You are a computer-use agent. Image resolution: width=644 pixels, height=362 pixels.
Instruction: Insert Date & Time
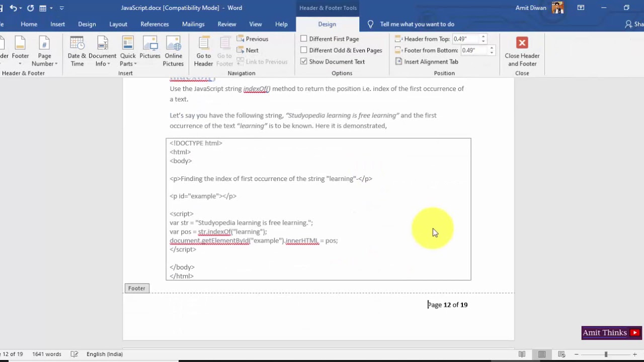(x=77, y=52)
